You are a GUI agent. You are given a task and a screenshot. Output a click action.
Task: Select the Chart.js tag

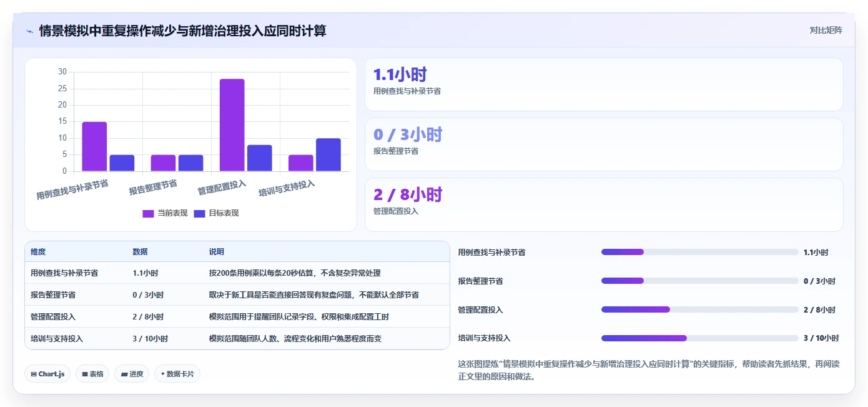[48, 374]
